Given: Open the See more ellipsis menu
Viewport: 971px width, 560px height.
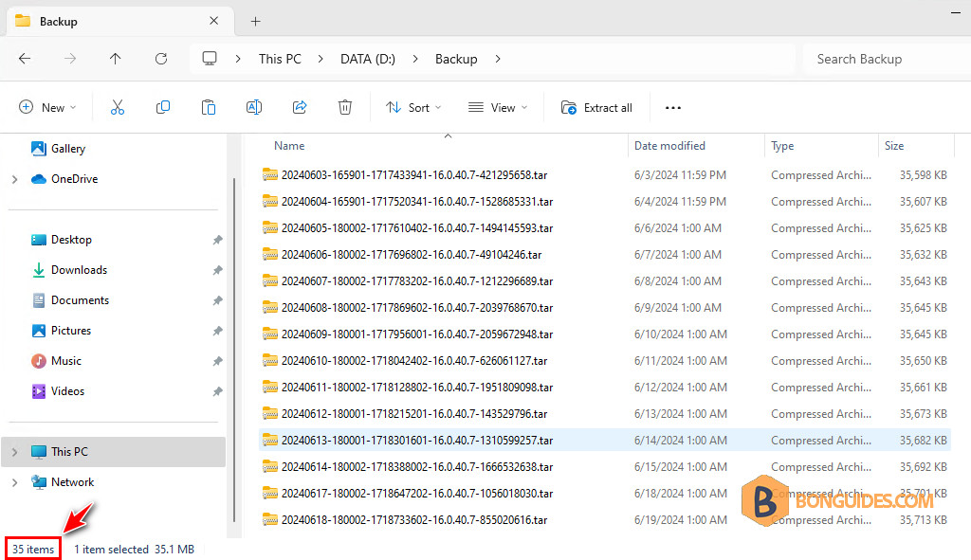Looking at the screenshot, I should click(673, 108).
